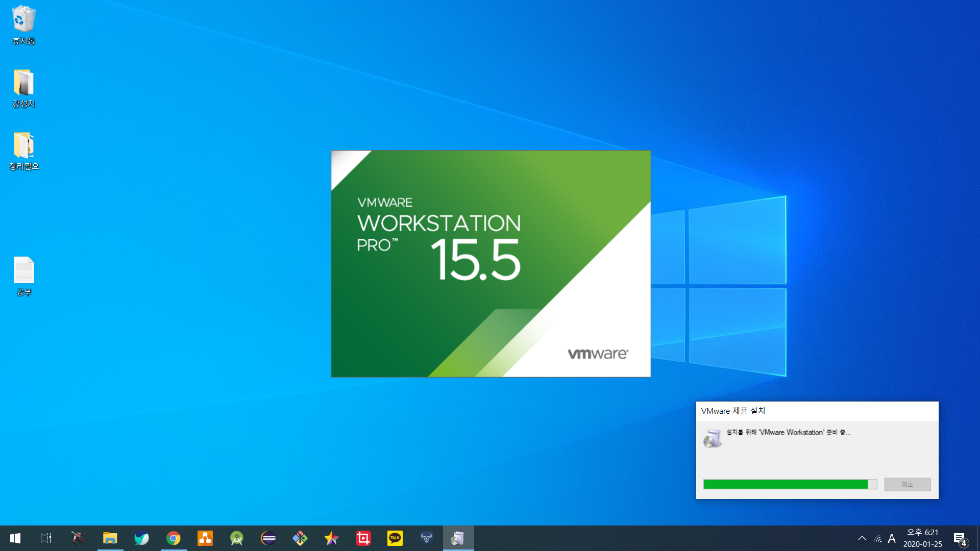
Task: Open Task View in taskbar
Action: (46, 538)
